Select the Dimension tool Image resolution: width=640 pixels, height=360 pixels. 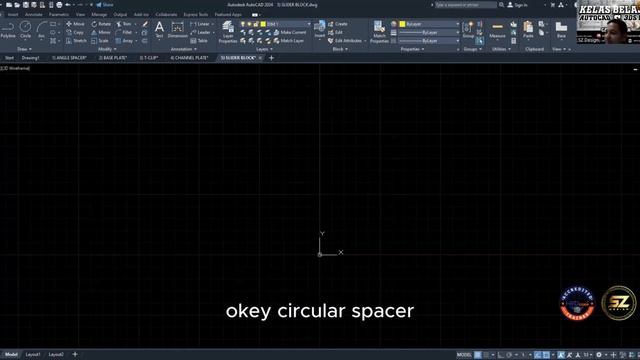click(x=178, y=30)
